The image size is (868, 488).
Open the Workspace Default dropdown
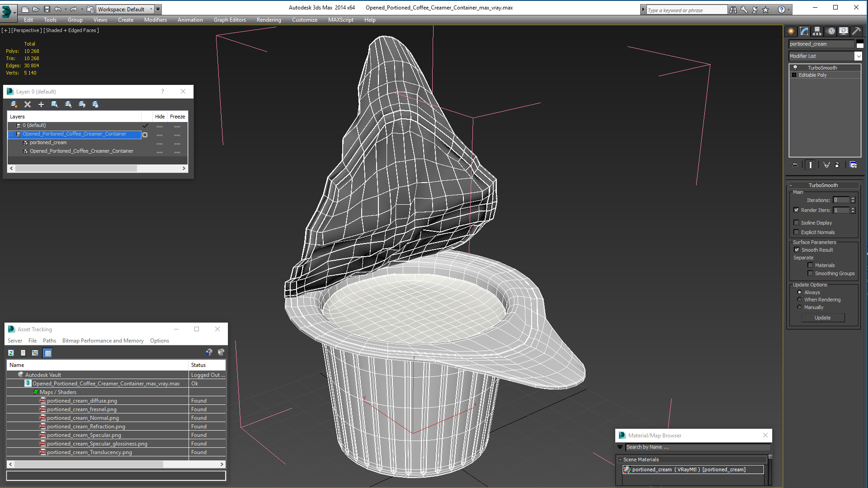(x=151, y=9)
